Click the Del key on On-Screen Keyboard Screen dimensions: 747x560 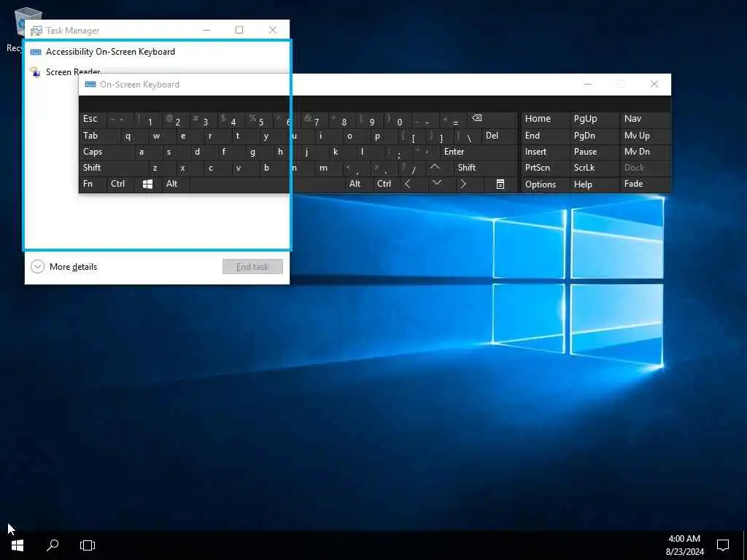tap(499, 136)
